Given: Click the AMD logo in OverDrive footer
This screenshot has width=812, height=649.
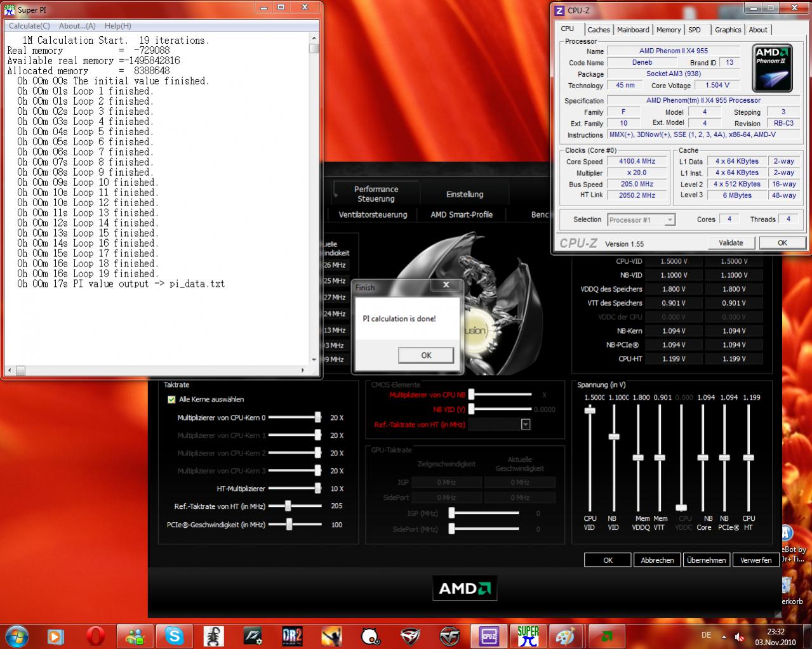Looking at the screenshot, I should click(x=465, y=588).
